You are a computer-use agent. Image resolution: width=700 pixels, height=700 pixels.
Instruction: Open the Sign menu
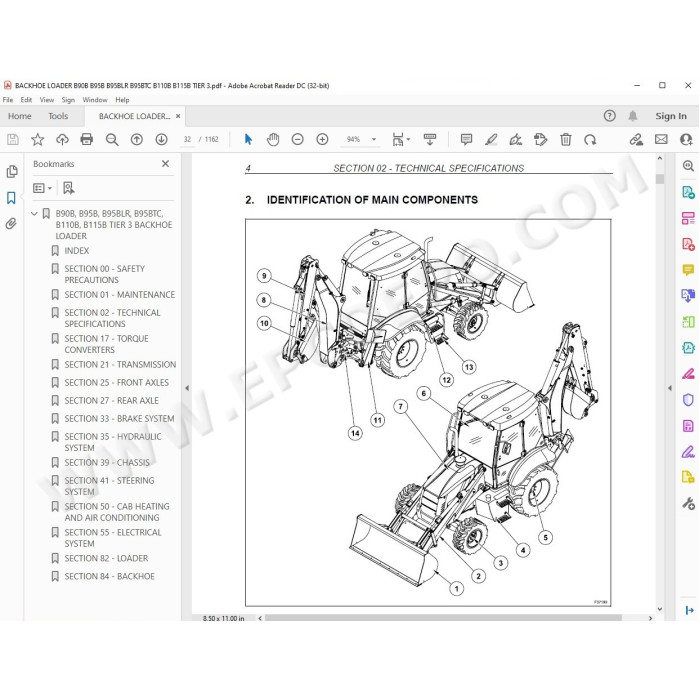[68, 100]
